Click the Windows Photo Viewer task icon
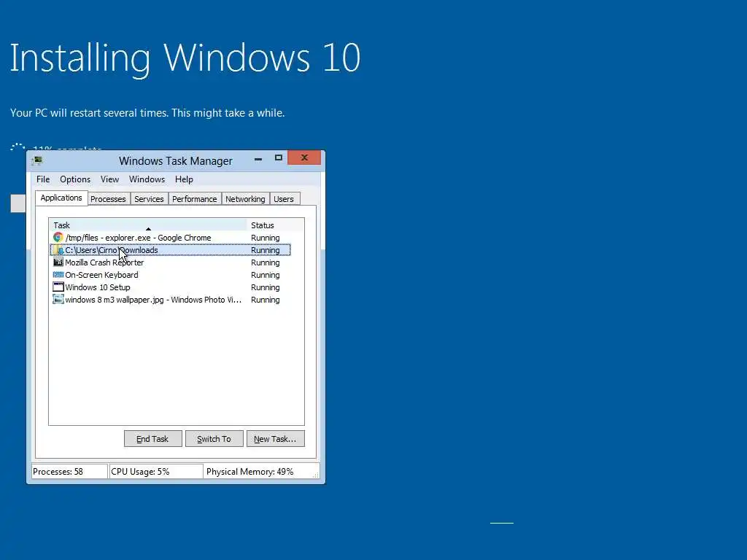747x560 pixels. pyautogui.click(x=58, y=299)
